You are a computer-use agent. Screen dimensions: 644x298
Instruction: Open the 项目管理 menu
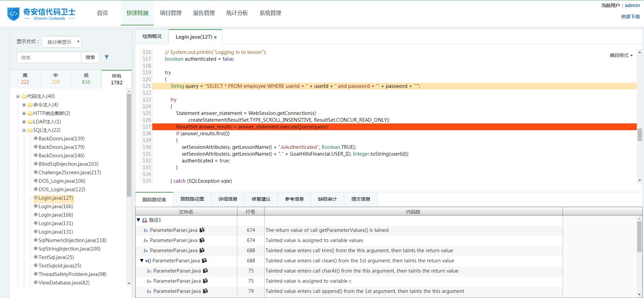pos(171,13)
